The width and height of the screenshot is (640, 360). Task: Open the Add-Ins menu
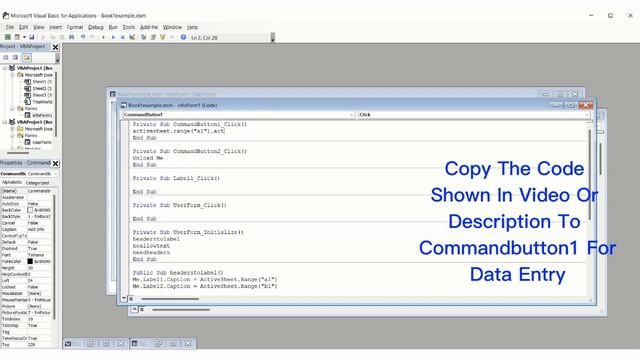[149, 27]
